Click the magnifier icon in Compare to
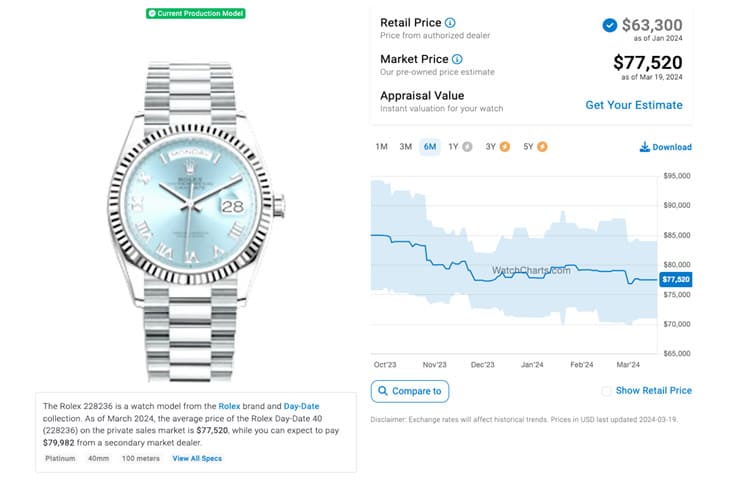This screenshot has width=730, height=482. click(x=383, y=391)
